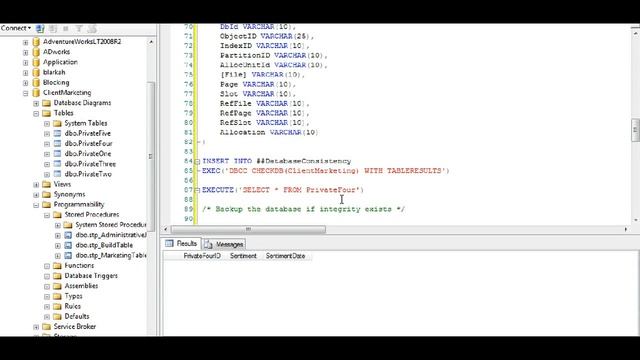Click the dbo.PrivateFour table icon
The width and height of the screenshot is (640, 360).
click(58, 144)
